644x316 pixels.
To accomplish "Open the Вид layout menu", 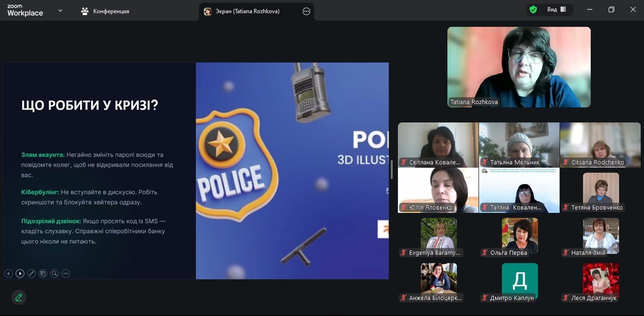I will (556, 10).
